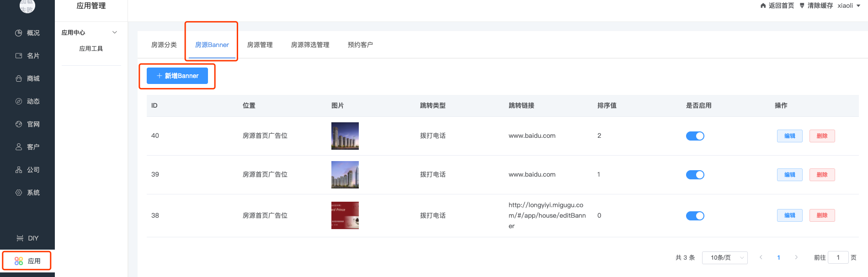
Task: Click sort value 2 in row 40
Action: [599, 136]
